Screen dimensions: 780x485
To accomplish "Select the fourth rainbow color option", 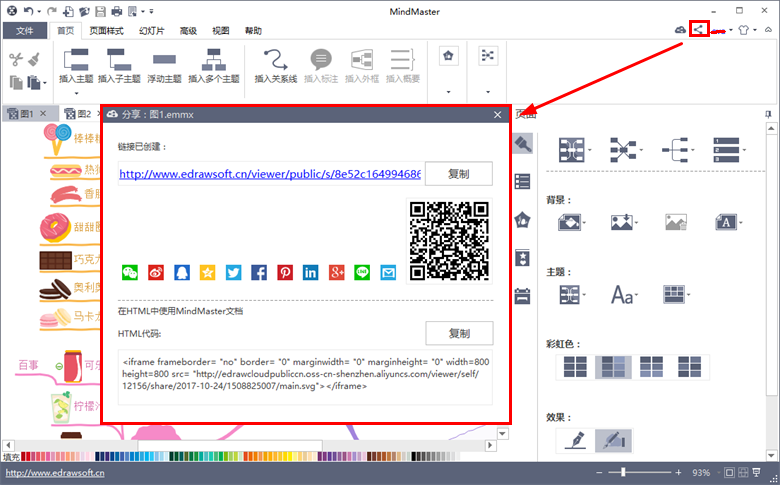I will 689,367.
